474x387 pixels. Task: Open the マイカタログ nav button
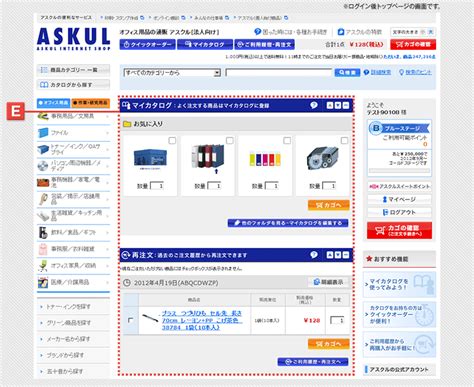point(205,44)
